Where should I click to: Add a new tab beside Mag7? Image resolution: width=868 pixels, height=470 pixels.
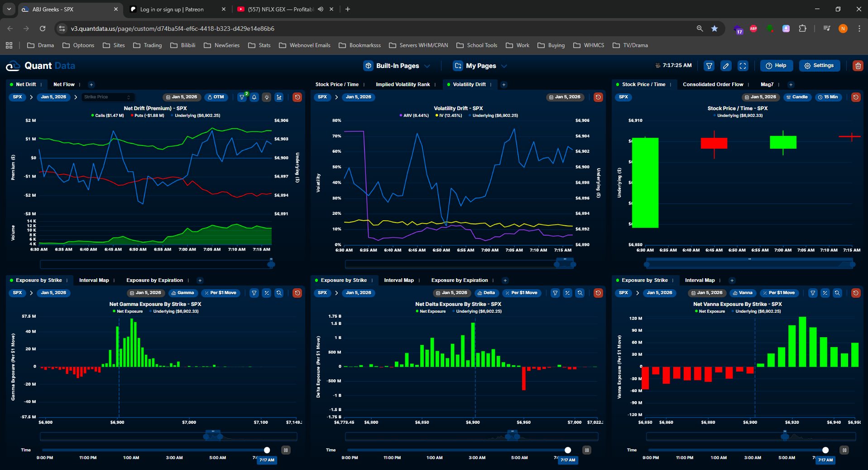[791, 84]
